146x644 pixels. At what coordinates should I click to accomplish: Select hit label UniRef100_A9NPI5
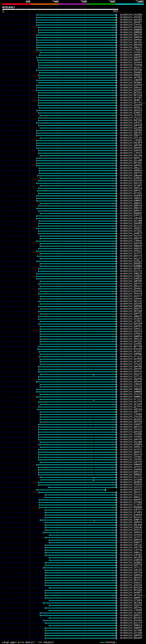[131, 520]
